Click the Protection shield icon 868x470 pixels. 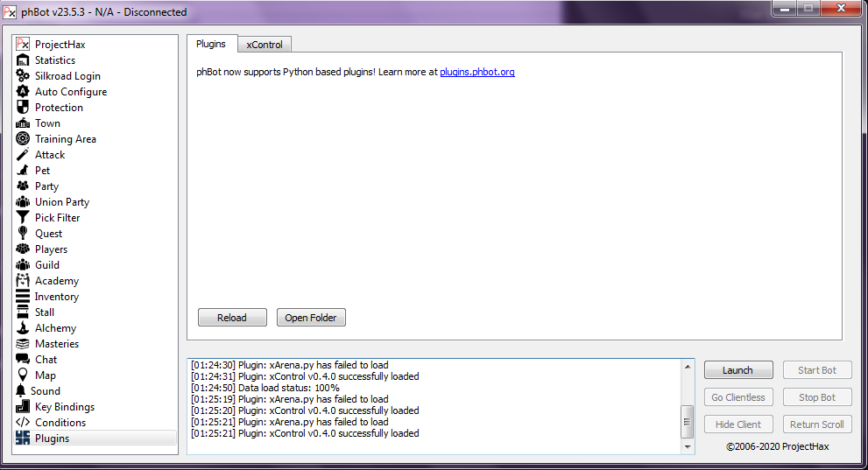23,108
